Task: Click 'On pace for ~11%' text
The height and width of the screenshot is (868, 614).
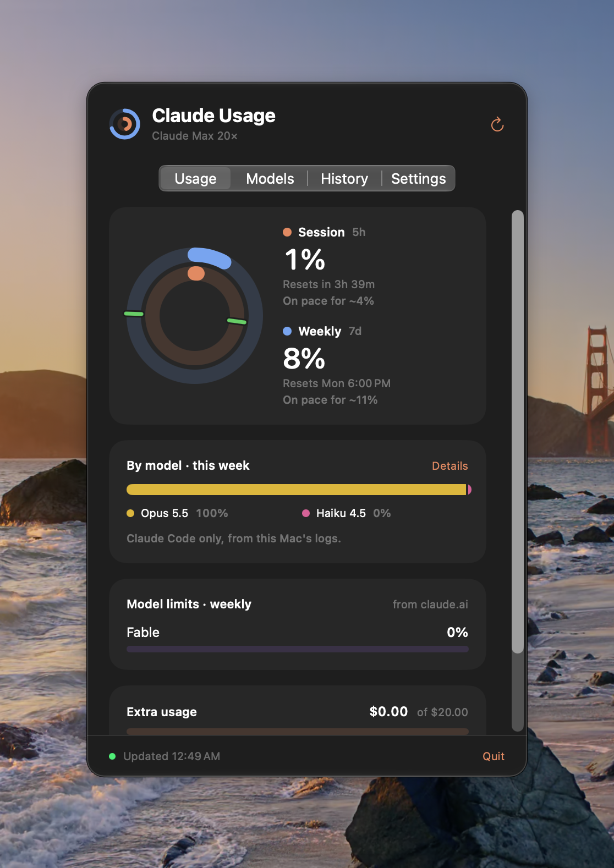Action: pyautogui.click(x=330, y=400)
